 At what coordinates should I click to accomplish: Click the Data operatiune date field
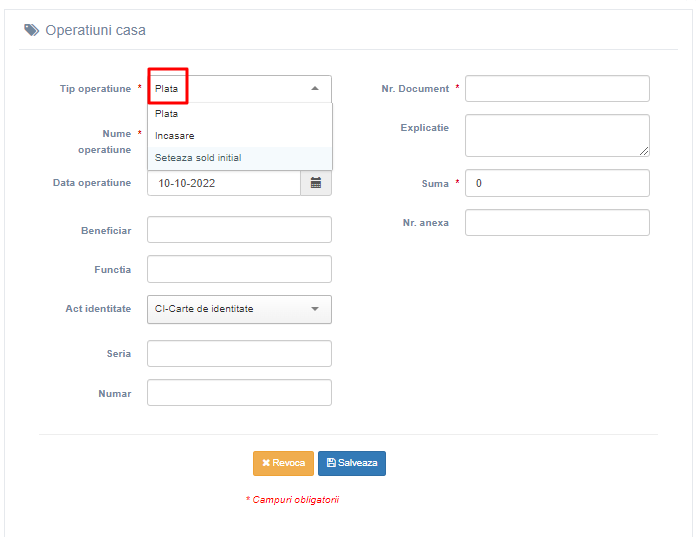[224, 183]
